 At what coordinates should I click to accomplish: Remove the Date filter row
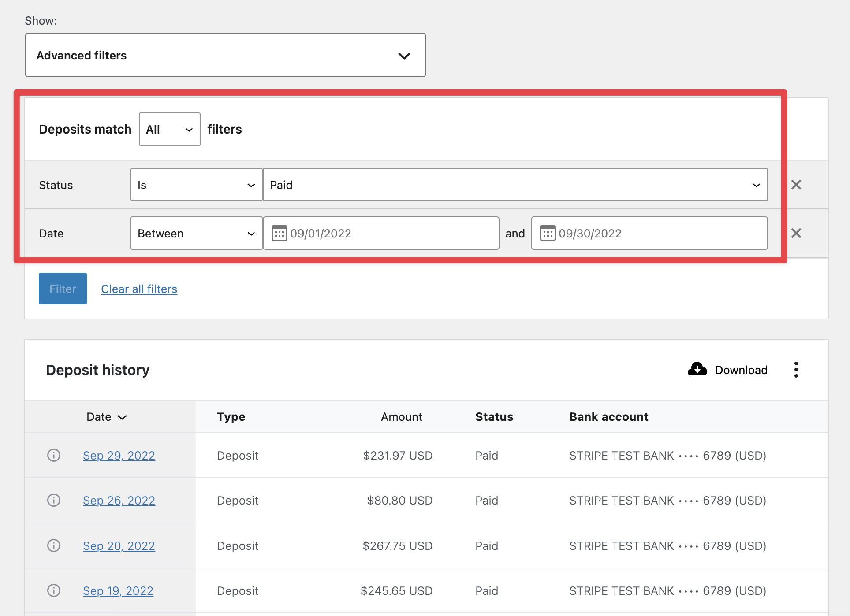[796, 233]
